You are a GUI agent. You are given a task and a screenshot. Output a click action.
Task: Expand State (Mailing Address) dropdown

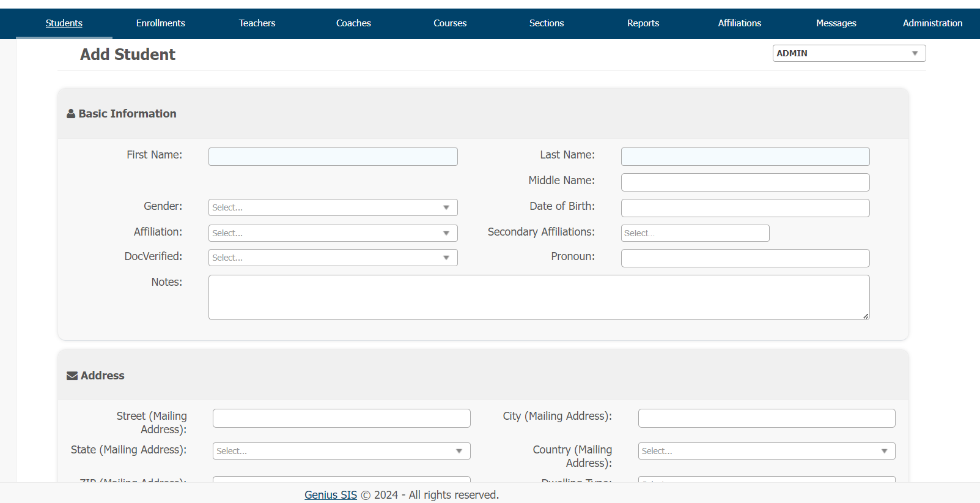click(341, 451)
